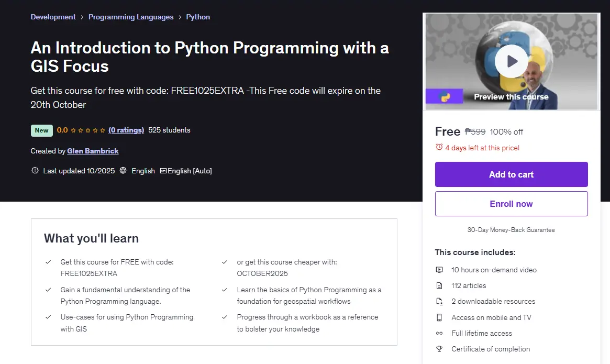Screen dimensions: 610x364
Task: Click the trophy certificate icon
Action: pos(439,349)
